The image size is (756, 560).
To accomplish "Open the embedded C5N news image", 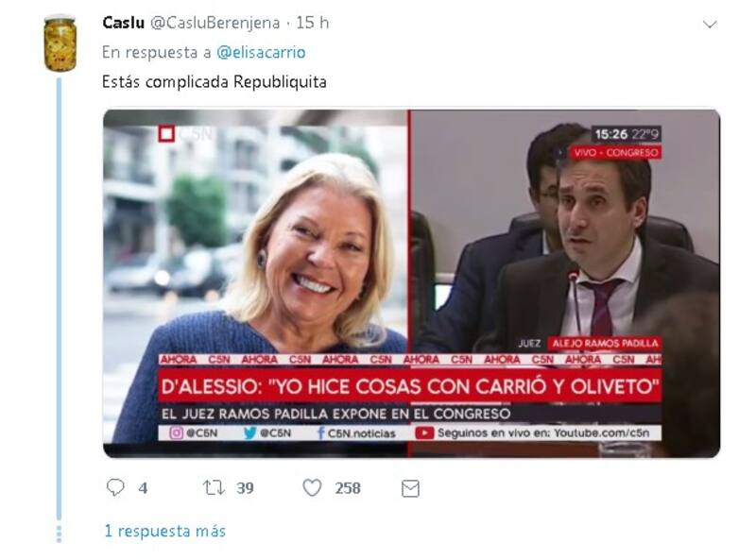I will pyautogui.click(x=411, y=283).
